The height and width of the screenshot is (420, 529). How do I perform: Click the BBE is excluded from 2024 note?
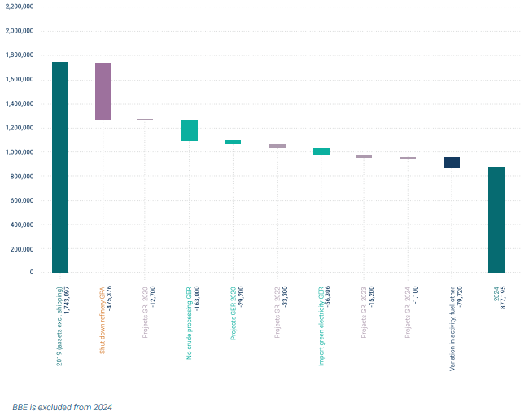click(x=62, y=407)
